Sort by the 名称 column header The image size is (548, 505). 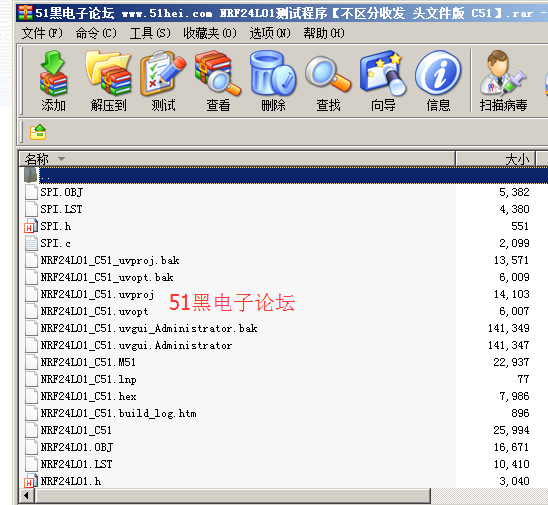click(x=237, y=159)
